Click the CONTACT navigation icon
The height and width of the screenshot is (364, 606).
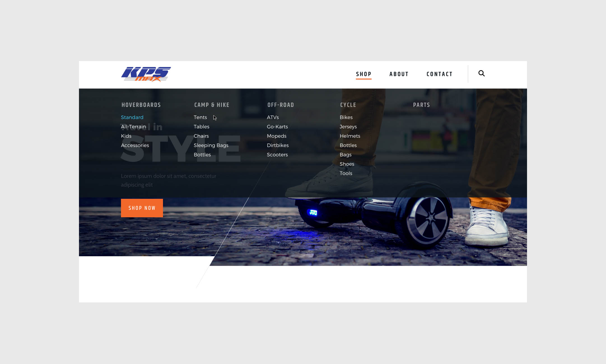(439, 74)
